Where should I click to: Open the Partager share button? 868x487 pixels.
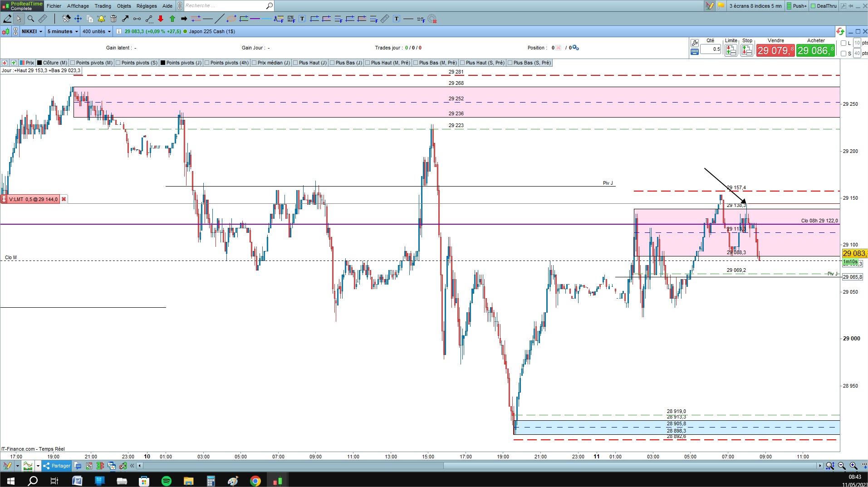click(x=57, y=466)
